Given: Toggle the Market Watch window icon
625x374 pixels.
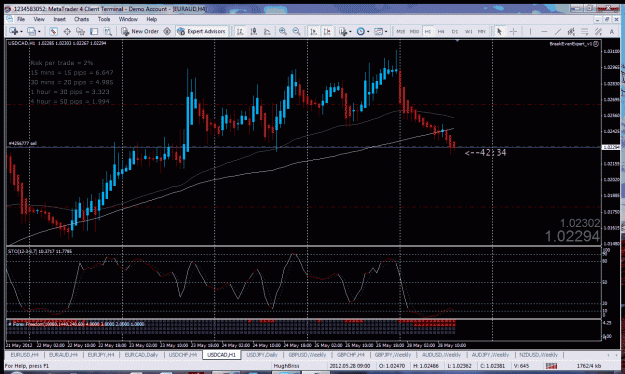Looking at the screenshot, I should (53, 31).
